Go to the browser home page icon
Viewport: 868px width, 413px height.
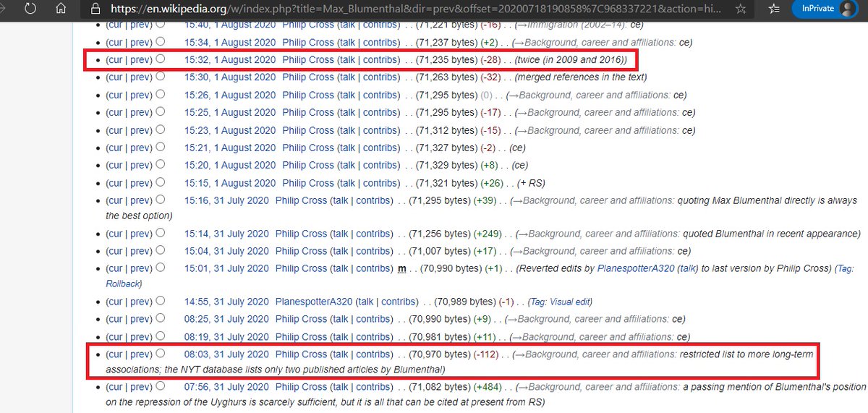(61, 9)
